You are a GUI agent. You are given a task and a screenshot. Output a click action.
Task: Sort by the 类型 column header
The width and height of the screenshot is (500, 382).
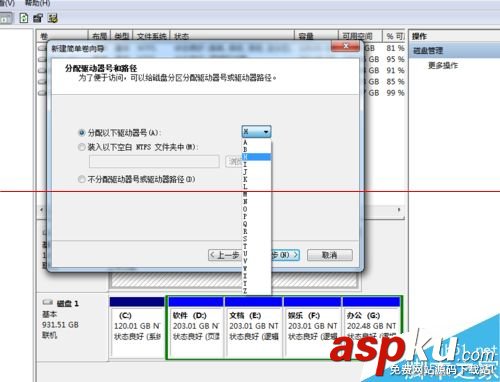click(x=122, y=36)
